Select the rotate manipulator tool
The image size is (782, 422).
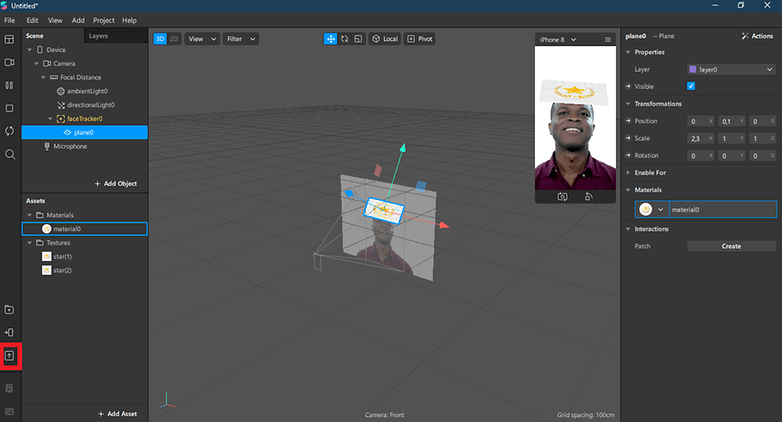pyautogui.click(x=344, y=39)
